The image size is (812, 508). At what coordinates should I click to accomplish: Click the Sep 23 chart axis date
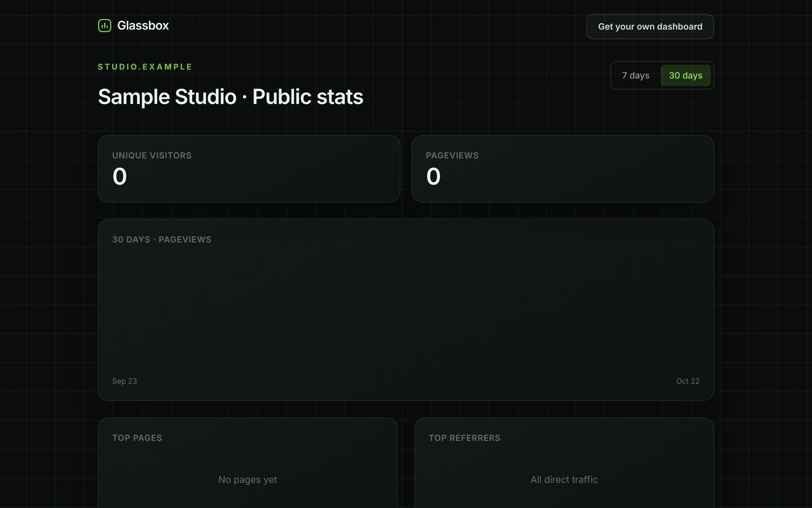click(125, 381)
